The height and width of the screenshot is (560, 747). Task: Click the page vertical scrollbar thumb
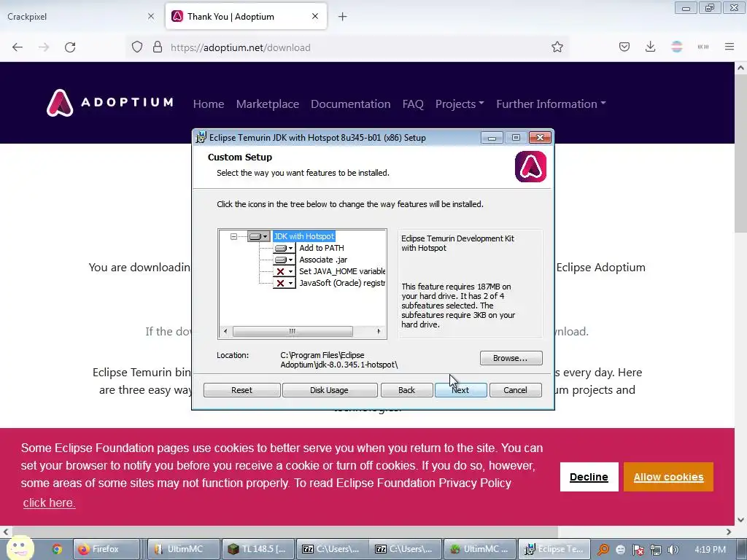741,152
